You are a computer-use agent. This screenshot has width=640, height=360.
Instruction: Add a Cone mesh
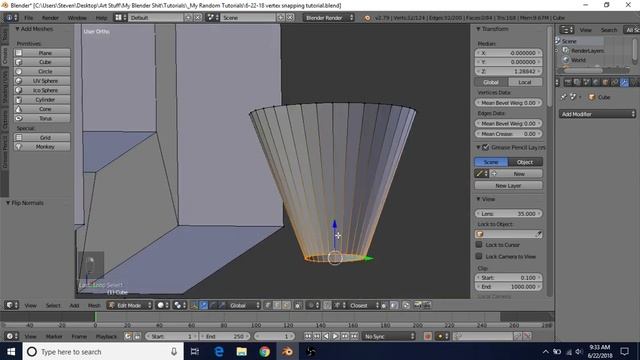[42, 109]
